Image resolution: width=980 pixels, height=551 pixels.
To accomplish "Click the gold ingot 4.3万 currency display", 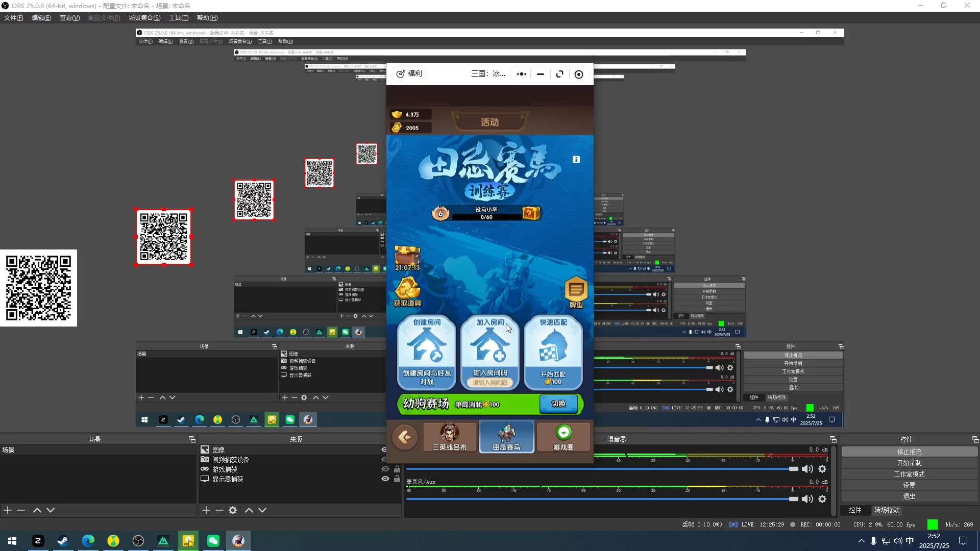I will click(410, 114).
